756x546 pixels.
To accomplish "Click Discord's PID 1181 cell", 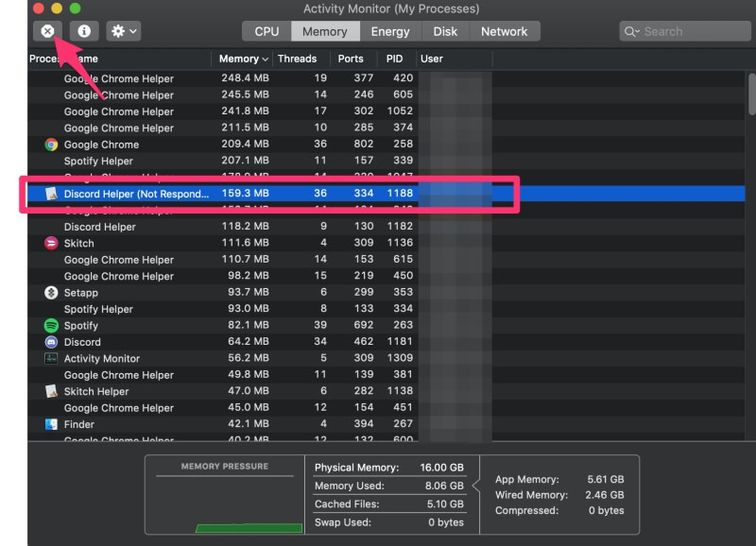I will (400, 341).
